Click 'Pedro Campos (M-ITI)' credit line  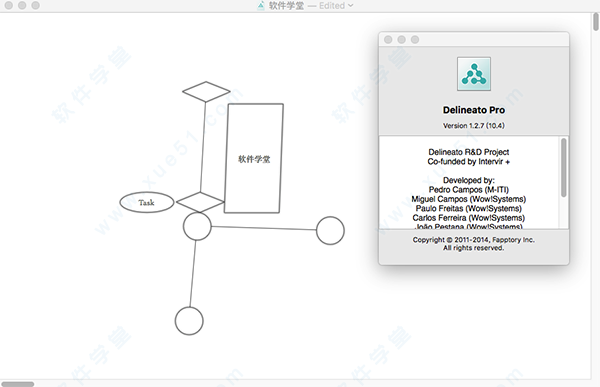(469, 189)
